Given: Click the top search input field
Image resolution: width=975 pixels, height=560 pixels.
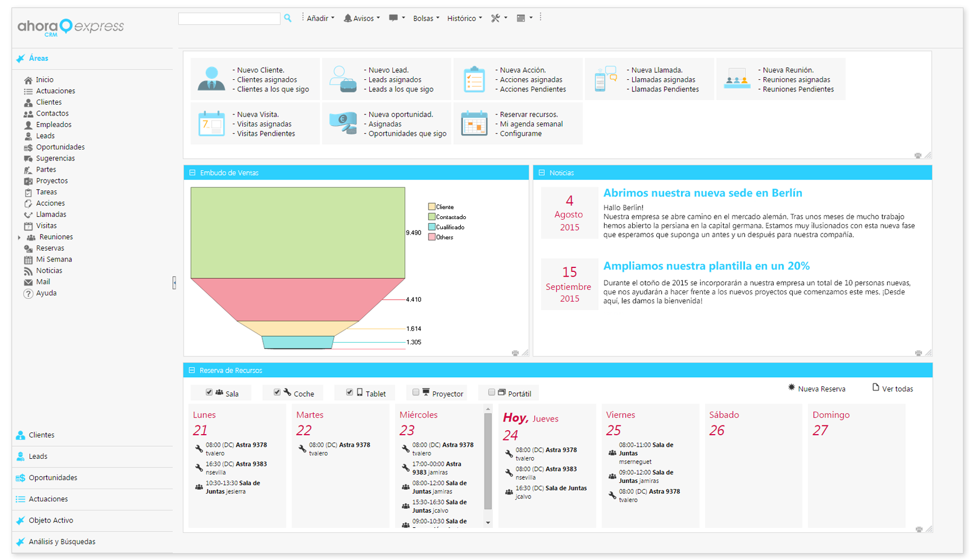Looking at the screenshot, I should click(229, 18).
